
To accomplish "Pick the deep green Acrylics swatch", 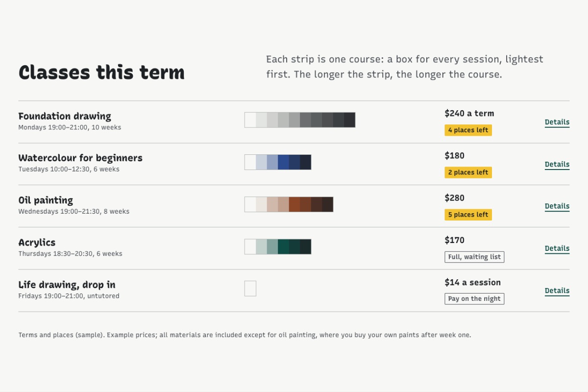I will [283, 246].
